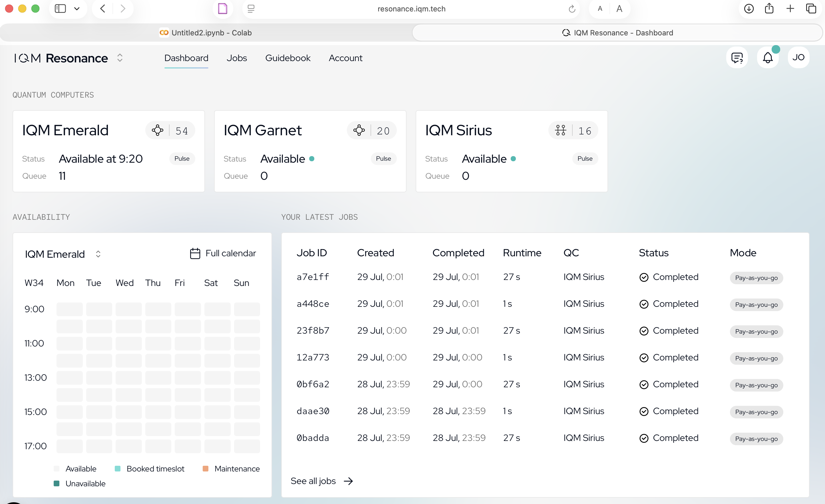Open job ID 0bf6a2
The width and height of the screenshot is (825, 504).
(x=313, y=384)
